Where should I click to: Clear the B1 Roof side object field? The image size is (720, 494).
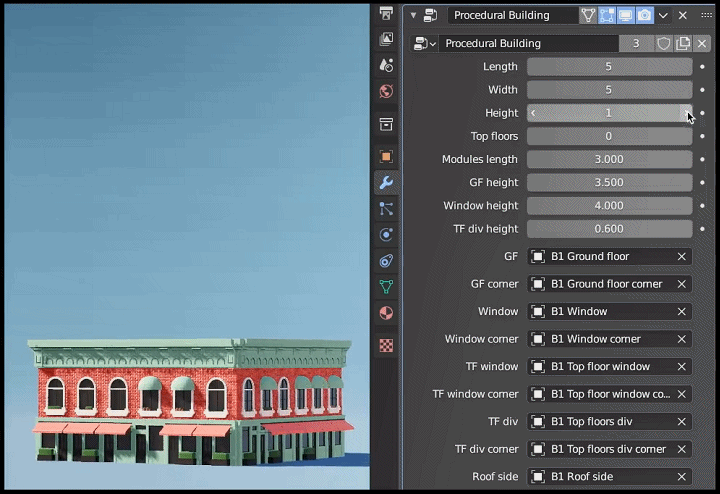[x=681, y=477]
